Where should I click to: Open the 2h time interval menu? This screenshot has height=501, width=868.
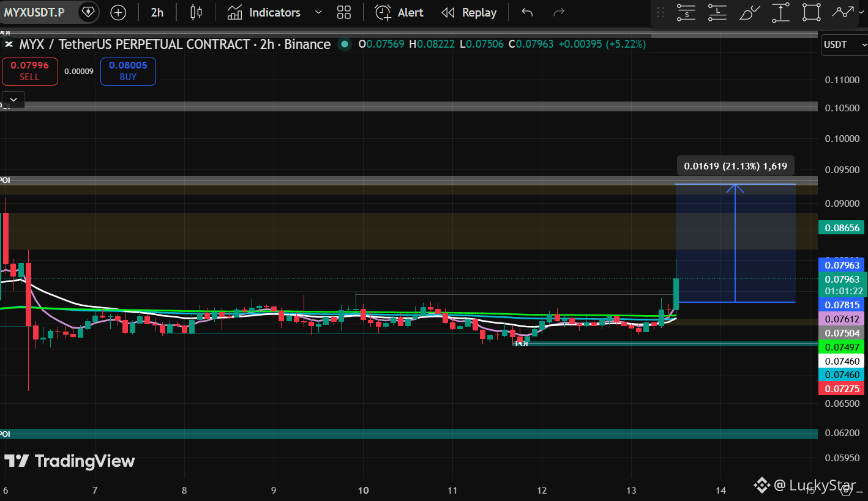point(157,12)
